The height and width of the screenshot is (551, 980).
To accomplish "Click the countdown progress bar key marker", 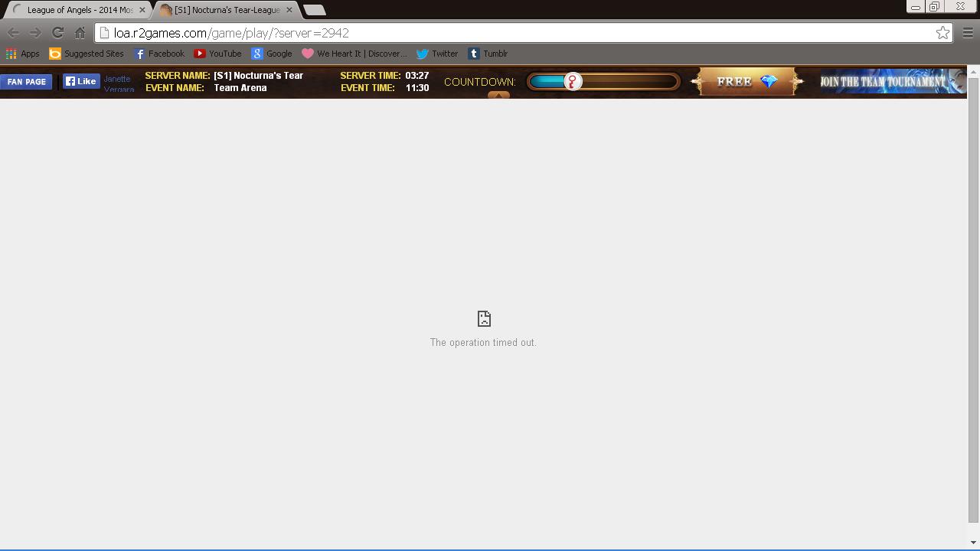I will [573, 82].
